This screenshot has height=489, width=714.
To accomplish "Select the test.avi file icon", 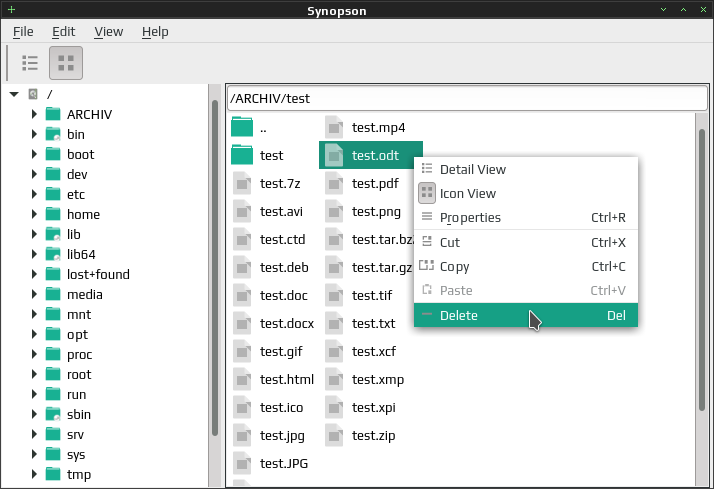I will [242, 211].
